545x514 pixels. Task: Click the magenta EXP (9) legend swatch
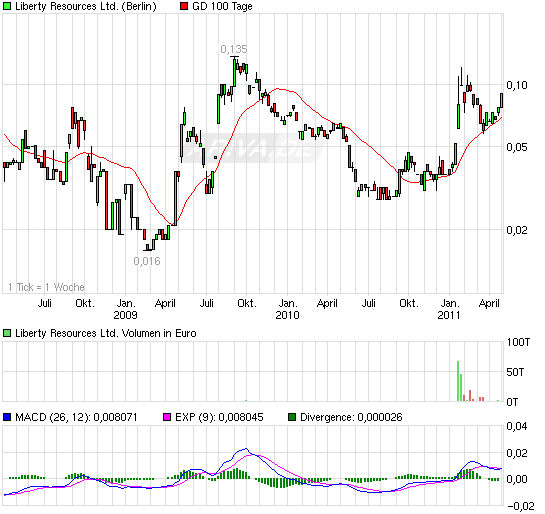pyautogui.click(x=167, y=417)
